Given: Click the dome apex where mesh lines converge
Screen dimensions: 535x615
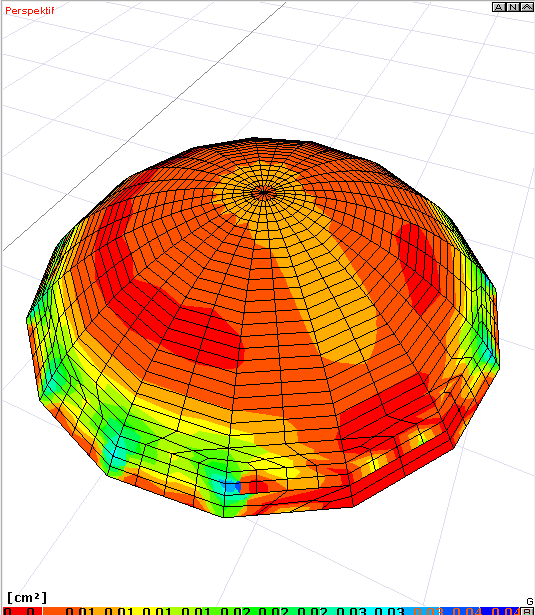Looking at the screenshot, I should [x=264, y=192].
